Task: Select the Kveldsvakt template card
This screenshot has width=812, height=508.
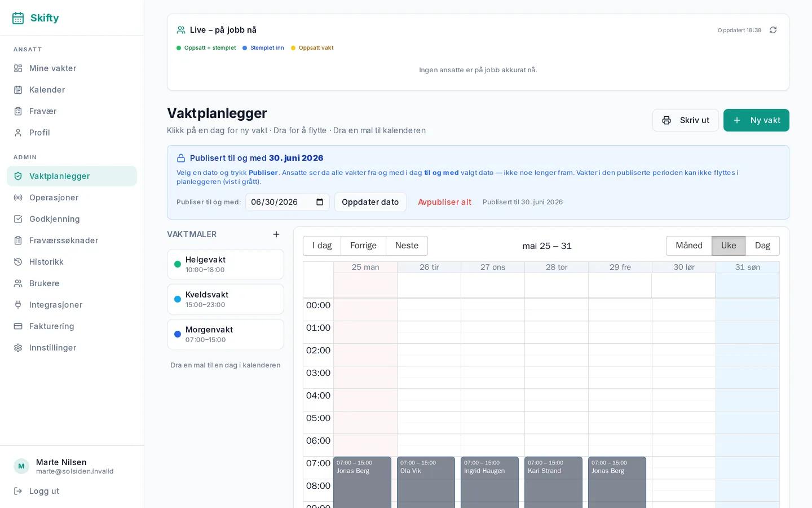Action: pyautogui.click(x=226, y=299)
